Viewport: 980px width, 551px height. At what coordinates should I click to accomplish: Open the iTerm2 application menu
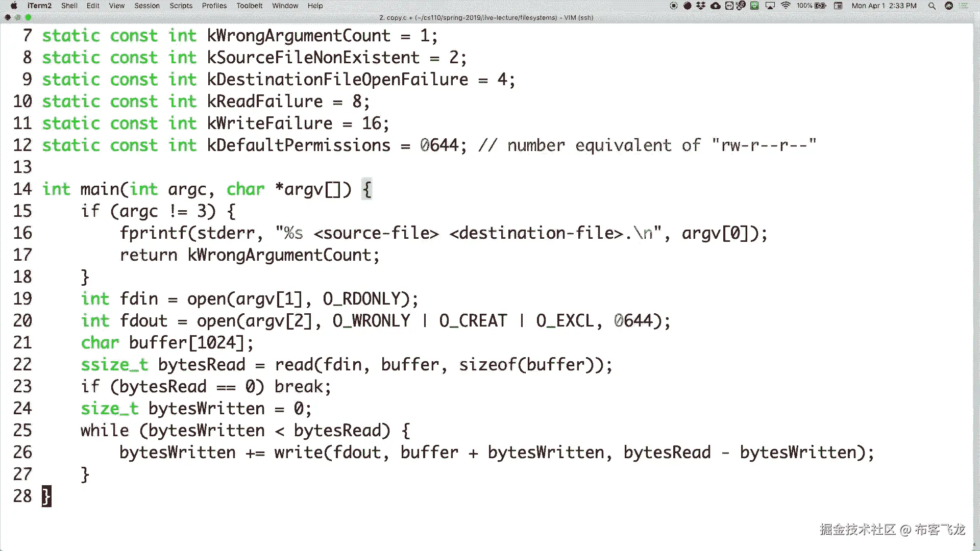click(x=39, y=6)
